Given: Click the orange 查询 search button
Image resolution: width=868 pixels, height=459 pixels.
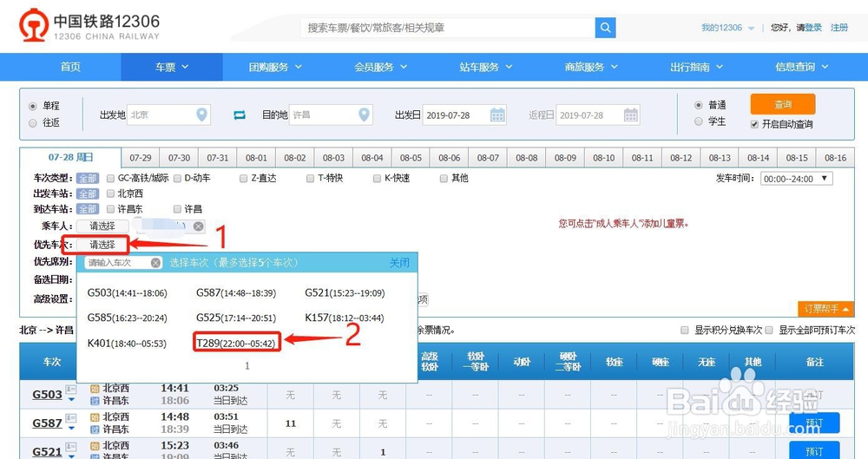Looking at the screenshot, I should click(x=783, y=104).
